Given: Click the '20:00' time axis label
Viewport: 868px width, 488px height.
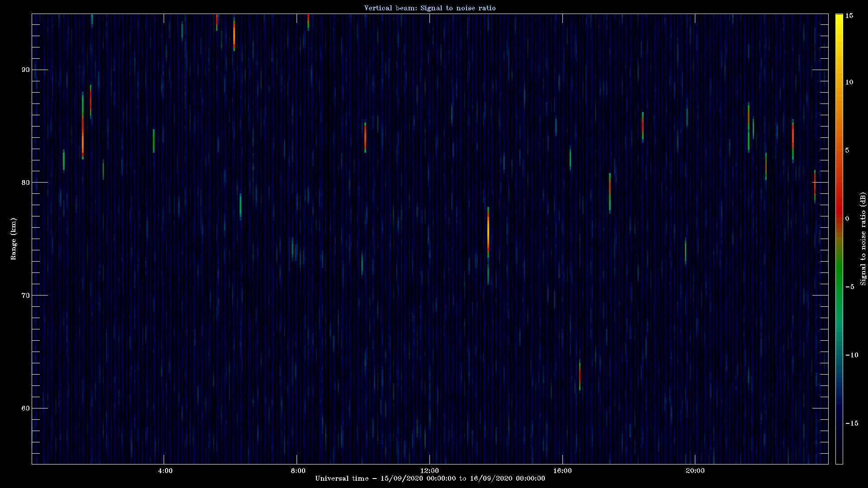Looking at the screenshot, I should pos(695,471).
